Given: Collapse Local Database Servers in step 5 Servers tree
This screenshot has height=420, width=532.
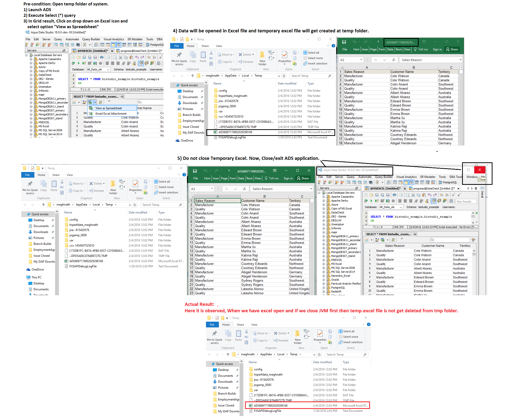Looking at the screenshot, I should pyautogui.click(x=319, y=193).
